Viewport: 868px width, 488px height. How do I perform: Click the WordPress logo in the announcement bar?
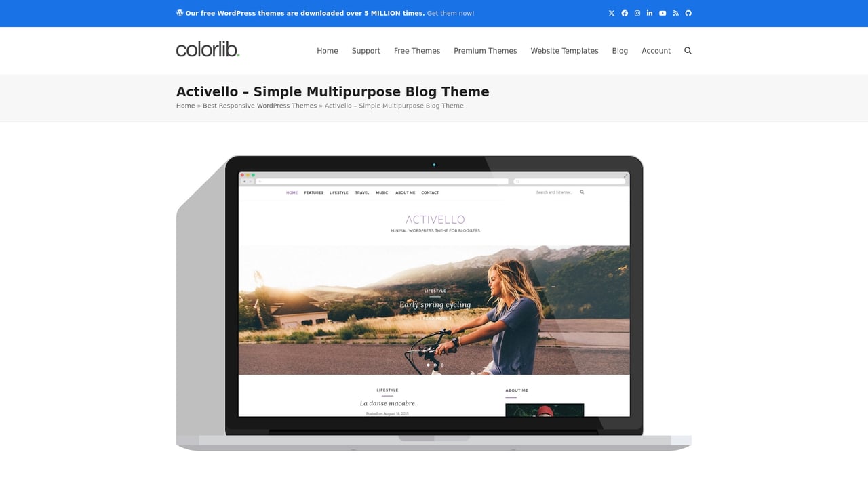click(178, 12)
